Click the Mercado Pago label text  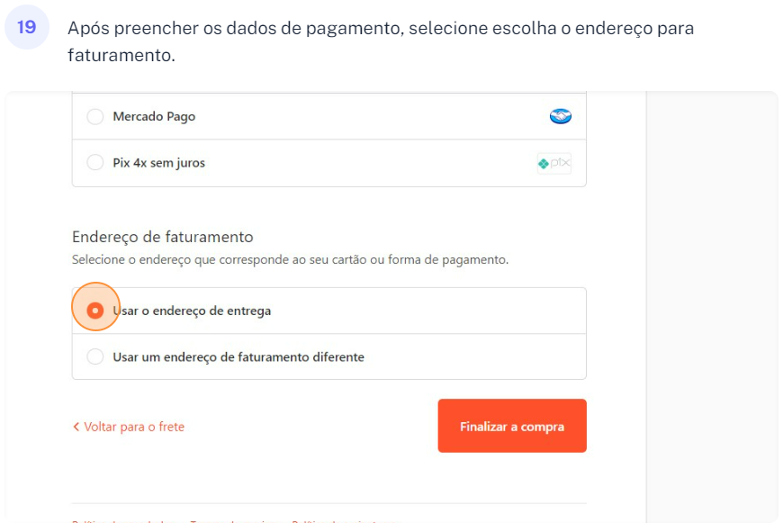click(154, 116)
